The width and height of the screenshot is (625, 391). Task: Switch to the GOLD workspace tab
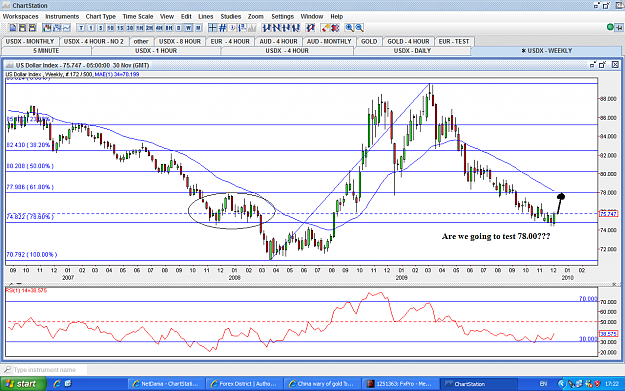coord(369,41)
